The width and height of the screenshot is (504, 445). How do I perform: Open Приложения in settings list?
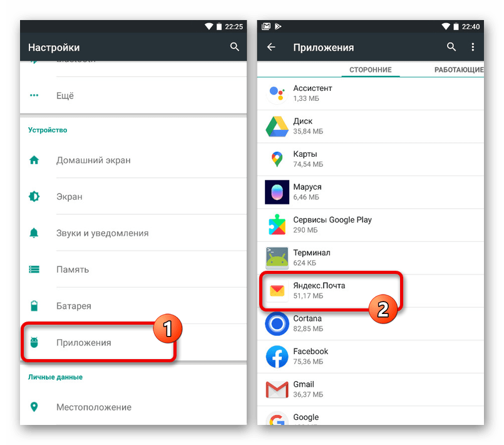pyautogui.click(x=84, y=343)
